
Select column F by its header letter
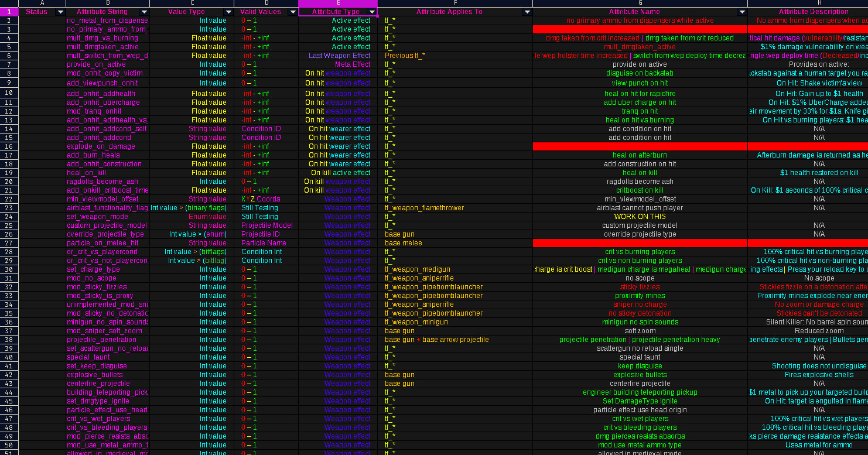click(x=455, y=4)
